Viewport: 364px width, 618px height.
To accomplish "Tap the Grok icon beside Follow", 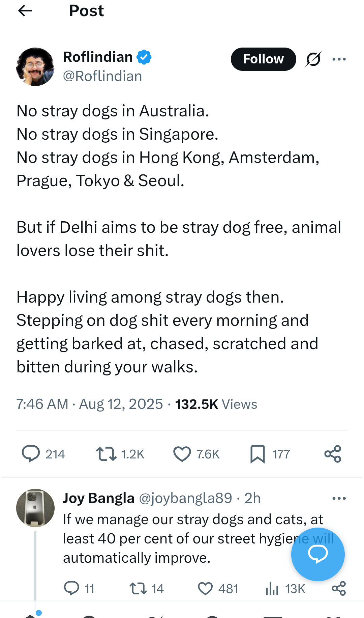I will coord(313,59).
